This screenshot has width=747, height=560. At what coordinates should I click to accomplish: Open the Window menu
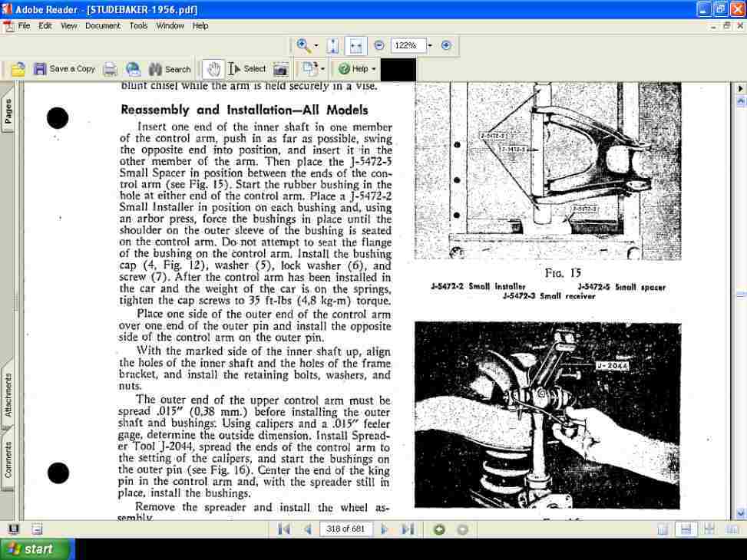pos(170,26)
